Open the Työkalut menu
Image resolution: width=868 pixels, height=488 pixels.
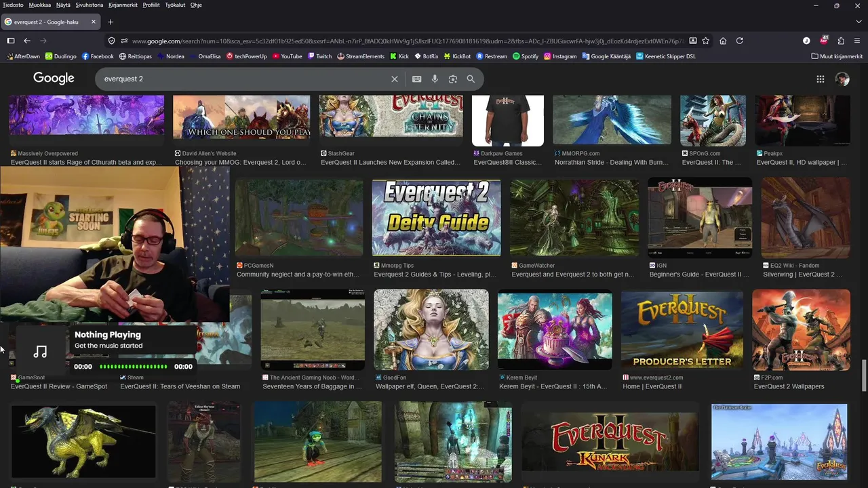[175, 5]
